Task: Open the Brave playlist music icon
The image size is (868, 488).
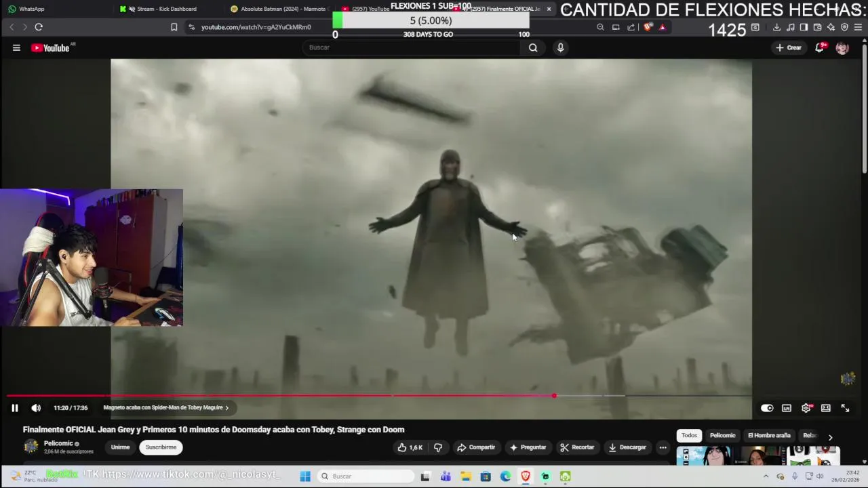Action: (x=790, y=27)
